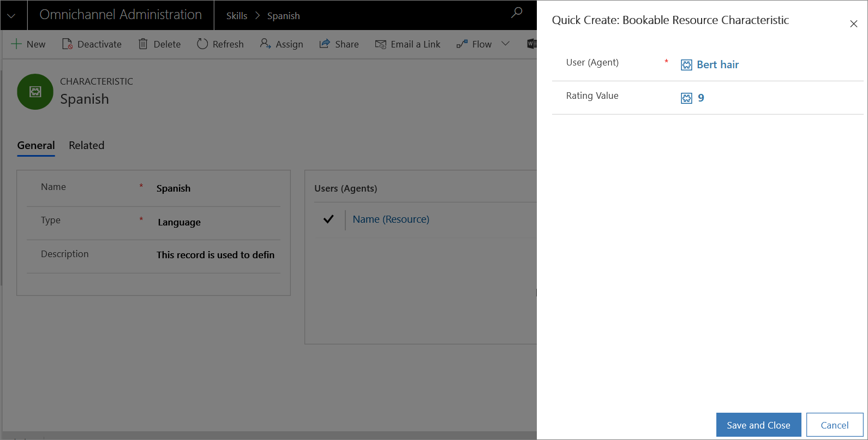Click the Flow command
This screenshot has width=868, height=440.
[x=474, y=44]
